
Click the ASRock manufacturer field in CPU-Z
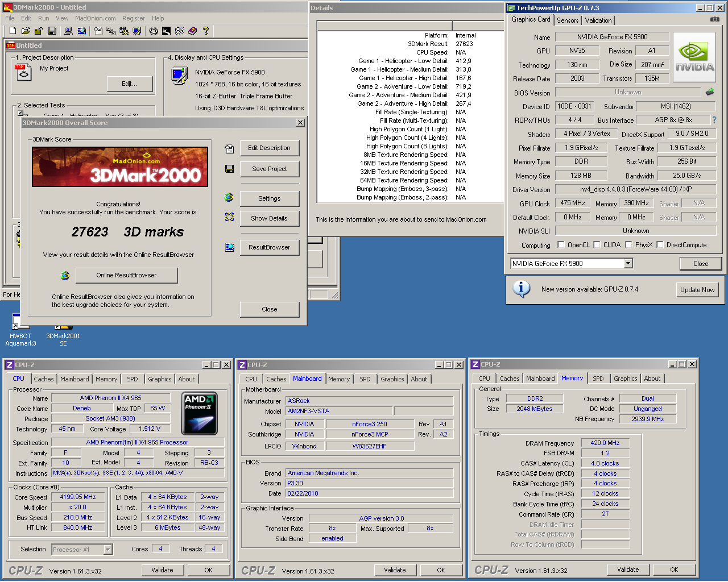tap(370, 401)
